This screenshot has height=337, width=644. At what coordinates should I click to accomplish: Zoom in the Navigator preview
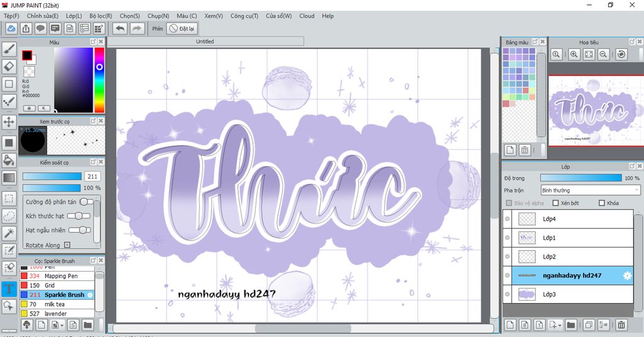click(x=574, y=54)
